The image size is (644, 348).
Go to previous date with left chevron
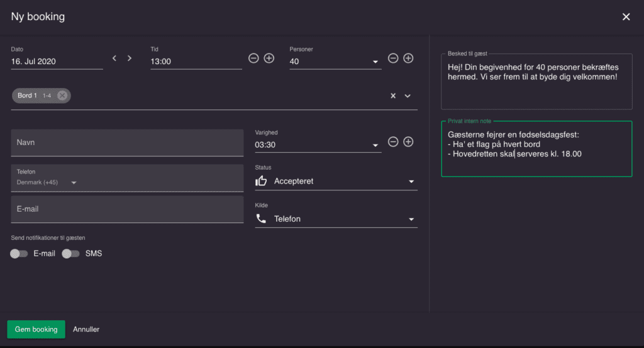tap(114, 58)
